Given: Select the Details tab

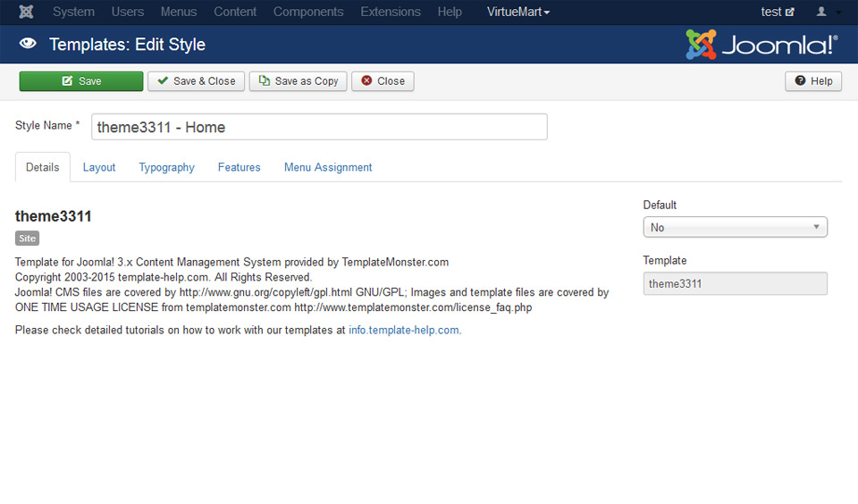Looking at the screenshot, I should coord(42,167).
